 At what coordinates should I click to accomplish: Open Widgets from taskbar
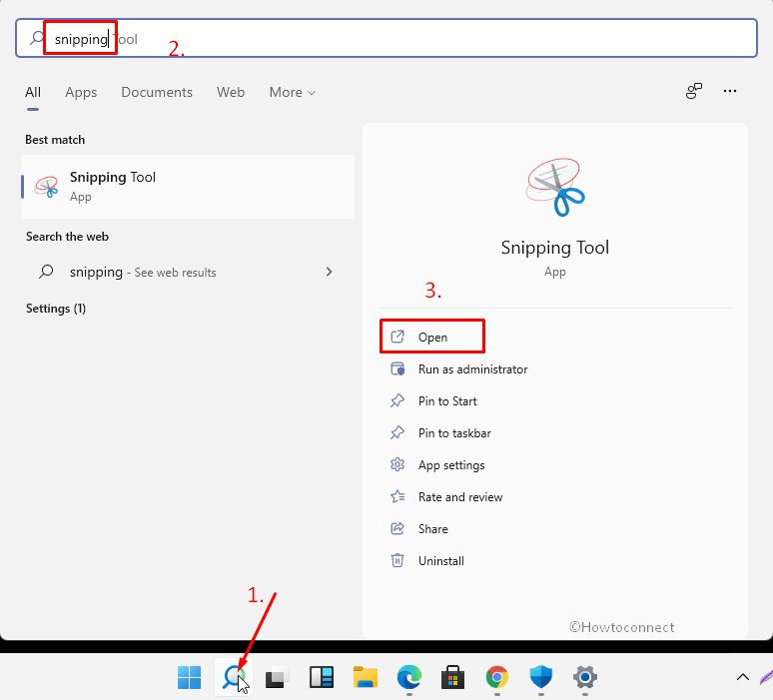[322, 677]
